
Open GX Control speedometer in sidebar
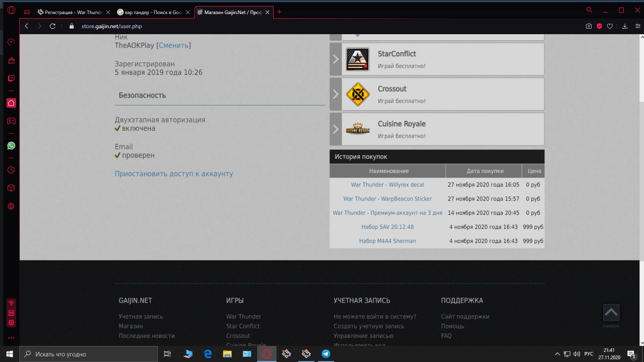11,42
